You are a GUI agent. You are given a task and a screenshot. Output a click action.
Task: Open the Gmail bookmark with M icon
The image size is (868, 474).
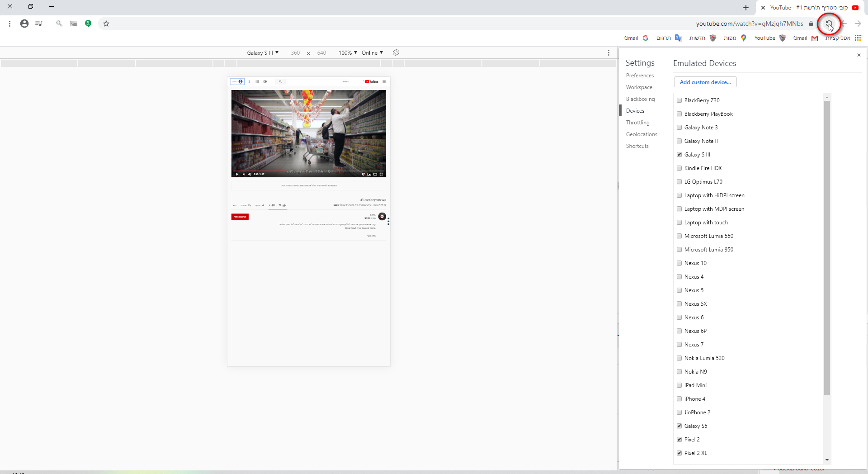click(806, 38)
